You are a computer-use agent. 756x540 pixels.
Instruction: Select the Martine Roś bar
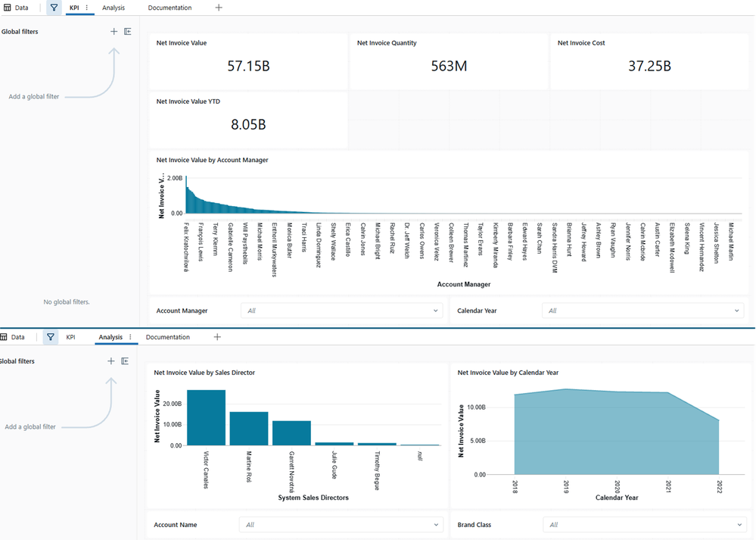pos(249,429)
